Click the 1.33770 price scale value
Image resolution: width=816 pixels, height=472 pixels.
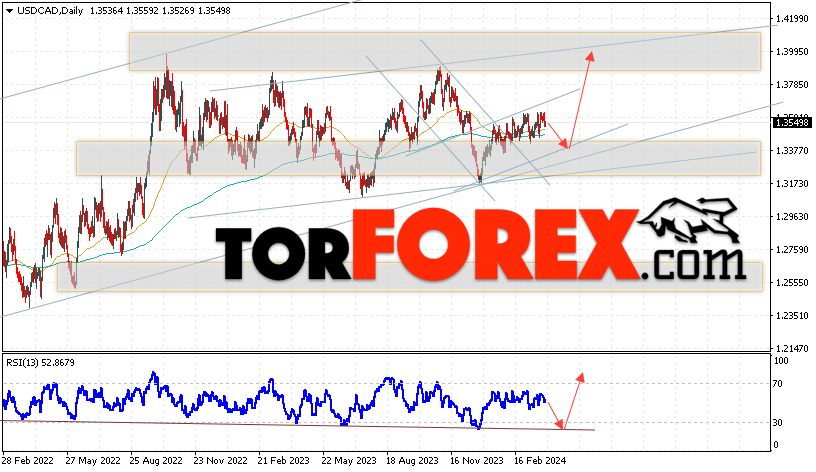coord(792,150)
